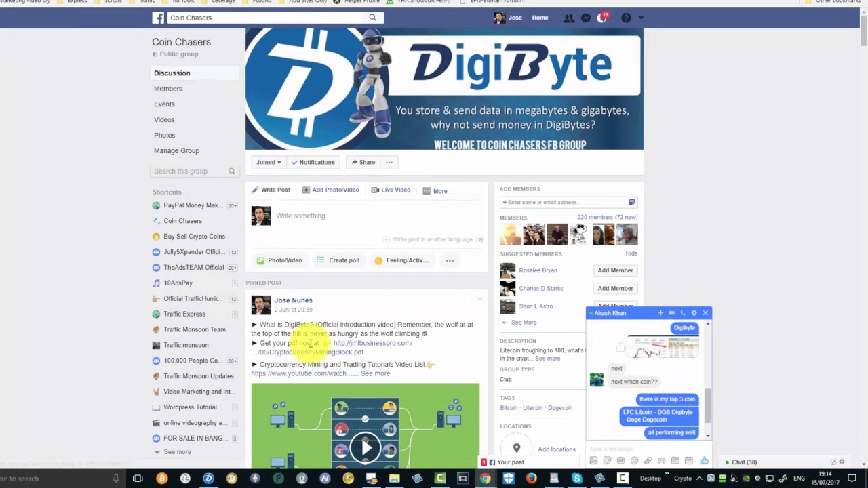Compose new message icon in Chat bar
Image resolution: width=868 pixels, height=488 pixels.
coord(833,462)
